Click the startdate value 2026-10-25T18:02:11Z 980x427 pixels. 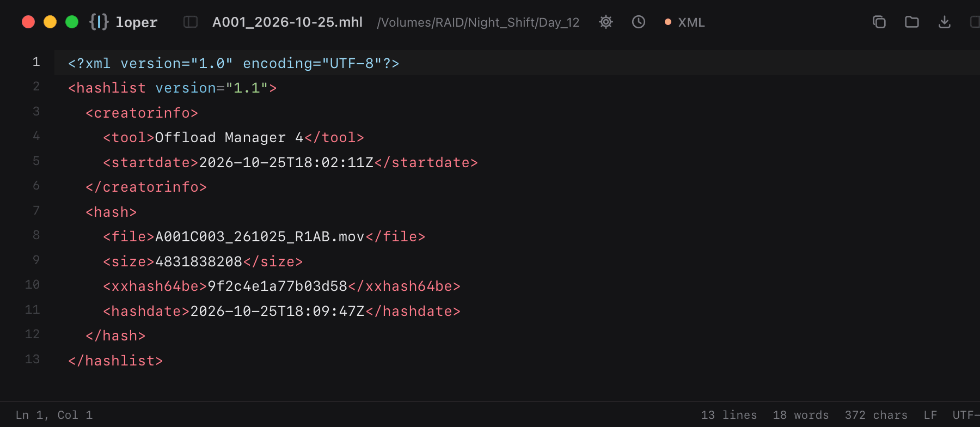pos(286,162)
